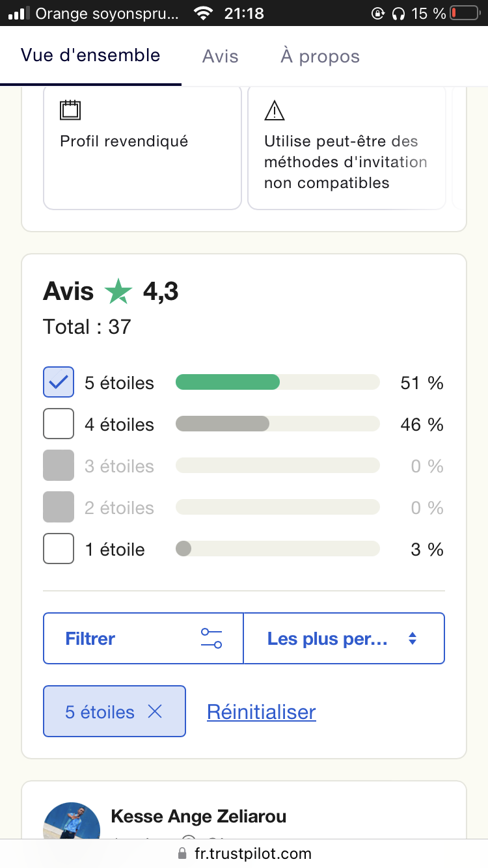Click the sort arrows icon
488x868 pixels.
coord(412,639)
